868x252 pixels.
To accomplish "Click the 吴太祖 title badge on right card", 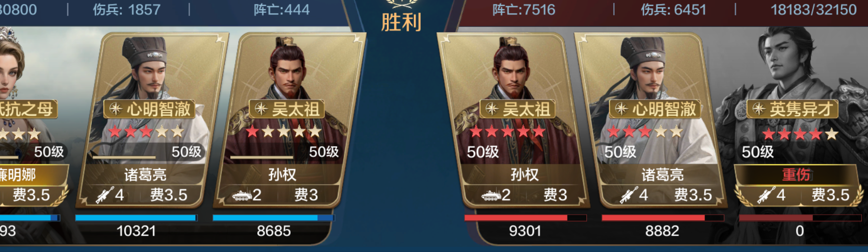I will point(517,109).
